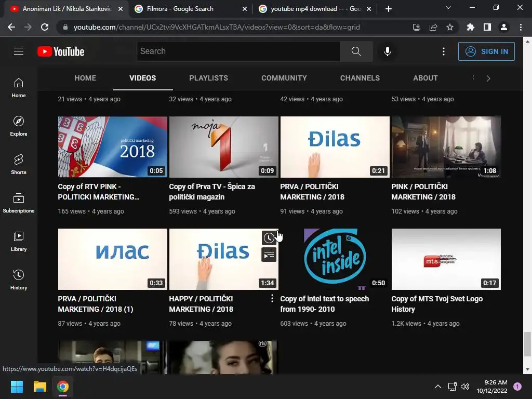532x399 pixels.
Task: Click the YouTube logo
Action: [x=61, y=51]
